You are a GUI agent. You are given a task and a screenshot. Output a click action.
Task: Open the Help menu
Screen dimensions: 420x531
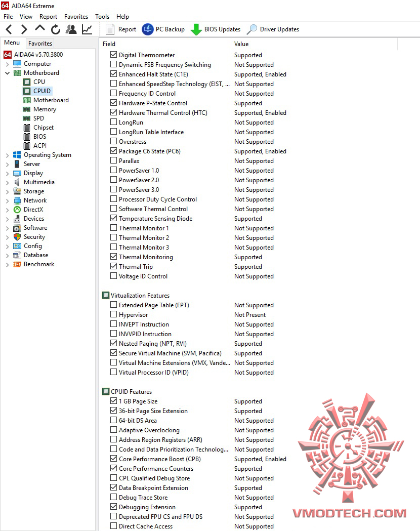click(122, 17)
